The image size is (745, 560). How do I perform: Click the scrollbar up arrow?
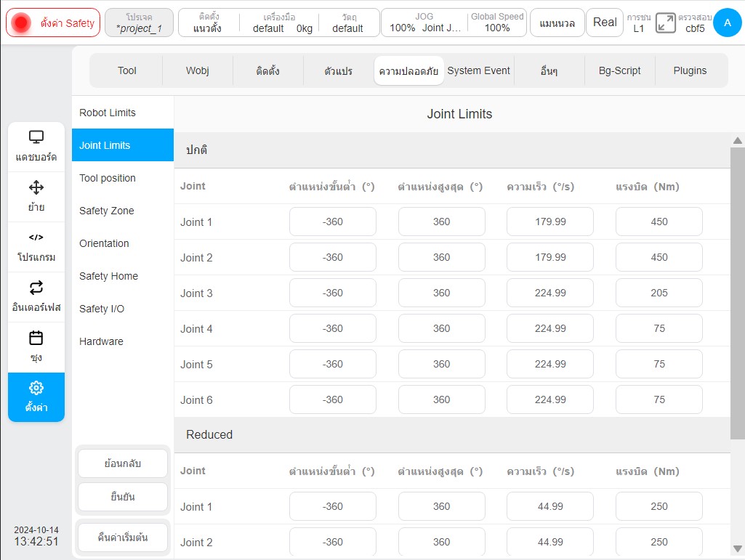click(x=738, y=141)
